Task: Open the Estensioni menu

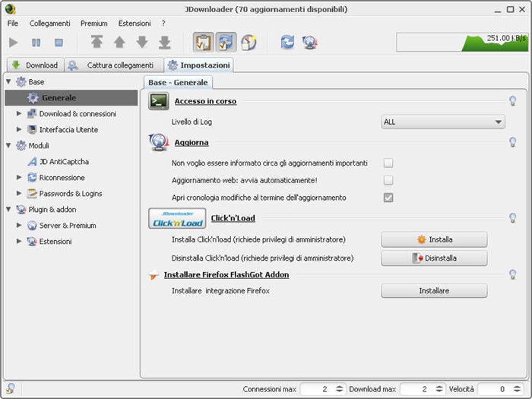Action: pyautogui.click(x=135, y=23)
